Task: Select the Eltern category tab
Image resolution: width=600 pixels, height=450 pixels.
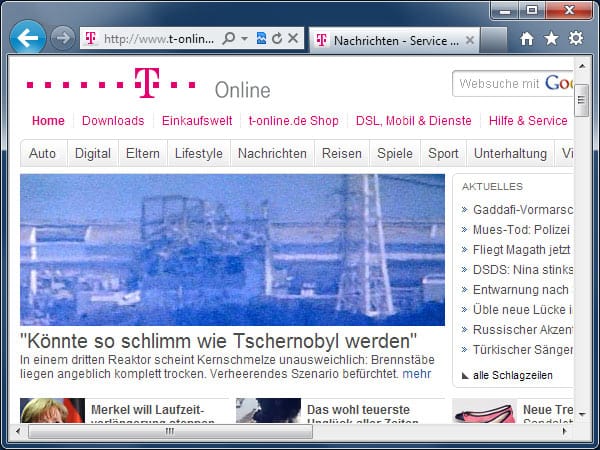Action: (143, 153)
